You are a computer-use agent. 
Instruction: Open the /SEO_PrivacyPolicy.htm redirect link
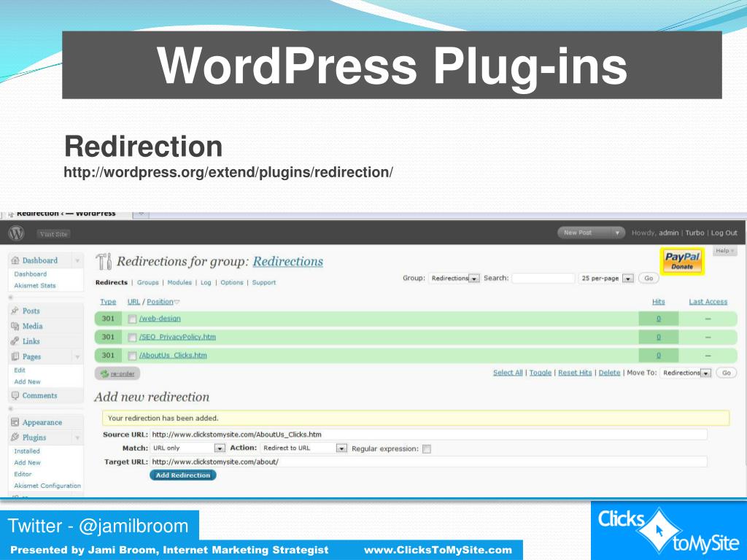click(x=177, y=337)
